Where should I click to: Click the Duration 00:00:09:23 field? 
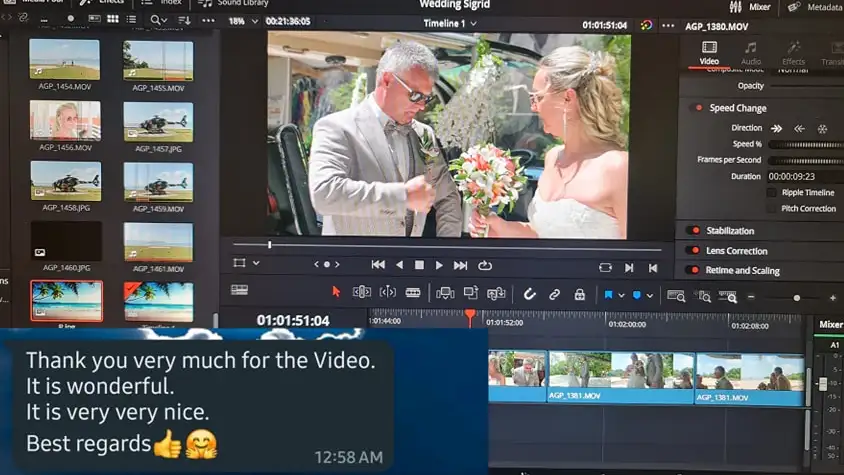[805, 176]
